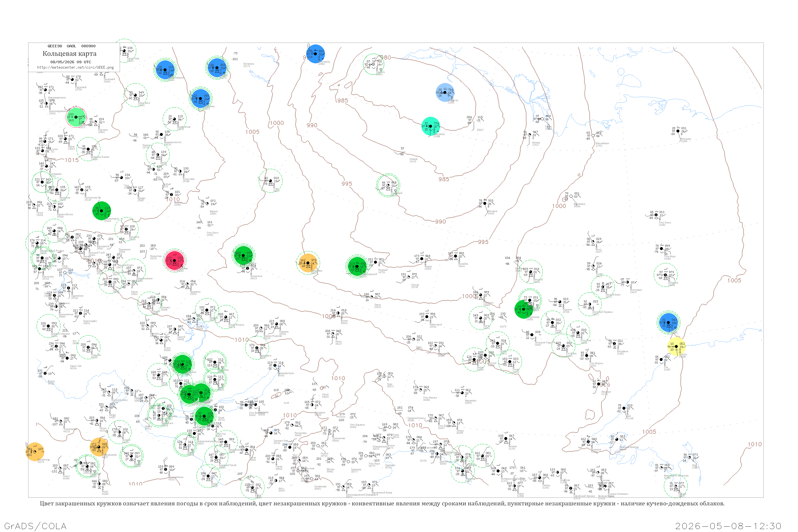Screen dimensions: 798x532
Task: Click the Нижневартовск station label
Action: (x=57, y=98)
